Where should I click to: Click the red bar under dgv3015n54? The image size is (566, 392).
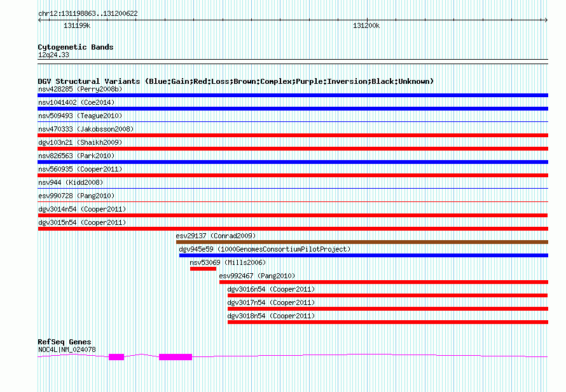point(293,229)
